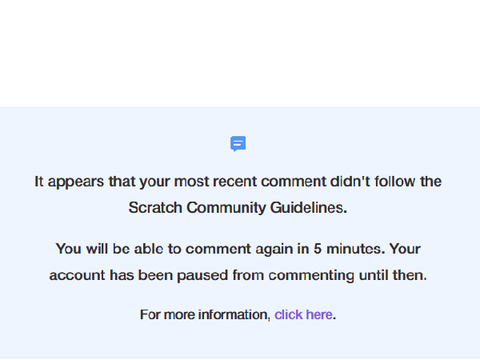The height and width of the screenshot is (360, 480).
Task: Click the word "commenting" in the notice
Action: coord(312,276)
